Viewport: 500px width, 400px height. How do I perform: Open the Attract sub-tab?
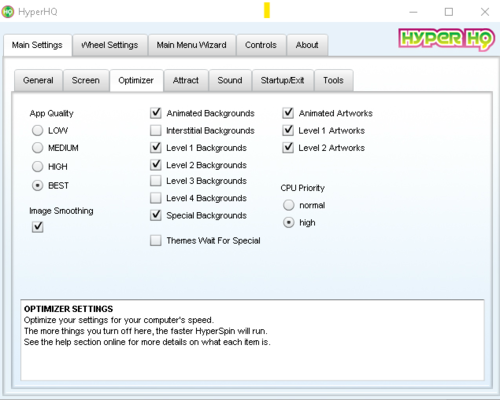186,80
